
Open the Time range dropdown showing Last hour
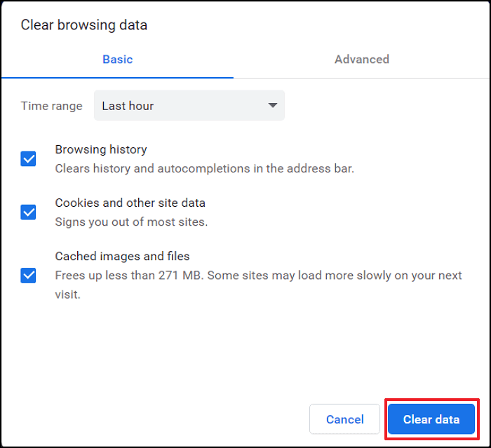189,105
